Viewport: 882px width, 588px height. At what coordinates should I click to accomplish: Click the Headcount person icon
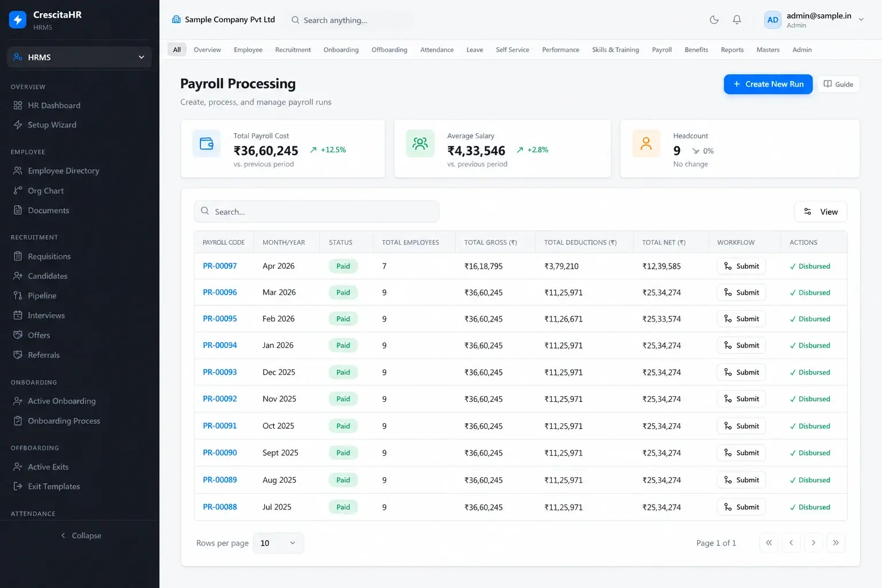[646, 144]
